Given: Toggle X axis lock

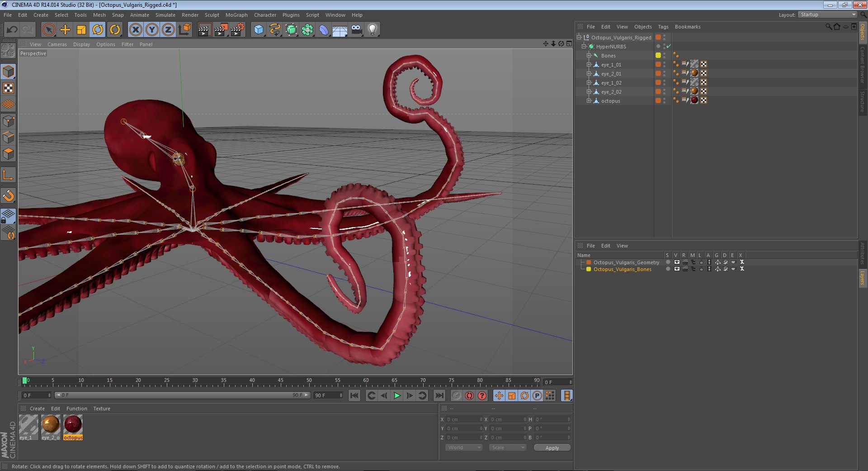Looking at the screenshot, I should [x=135, y=30].
